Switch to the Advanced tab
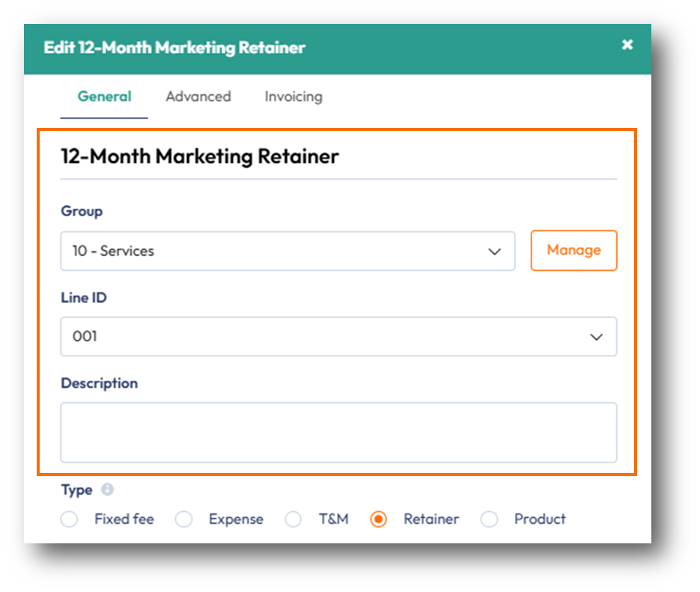The image size is (700, 592). tap(198, 97)
